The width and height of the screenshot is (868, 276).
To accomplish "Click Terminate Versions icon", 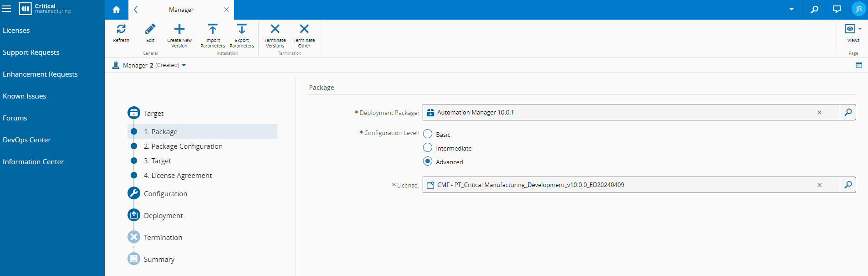I will click(x=275, y=29).
